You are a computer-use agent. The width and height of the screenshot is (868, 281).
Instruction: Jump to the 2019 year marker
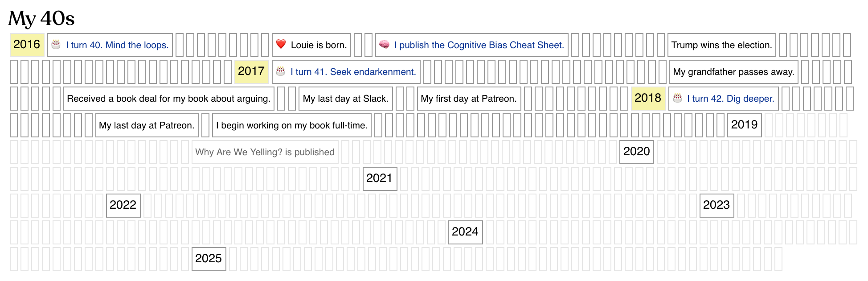point(744,125)
